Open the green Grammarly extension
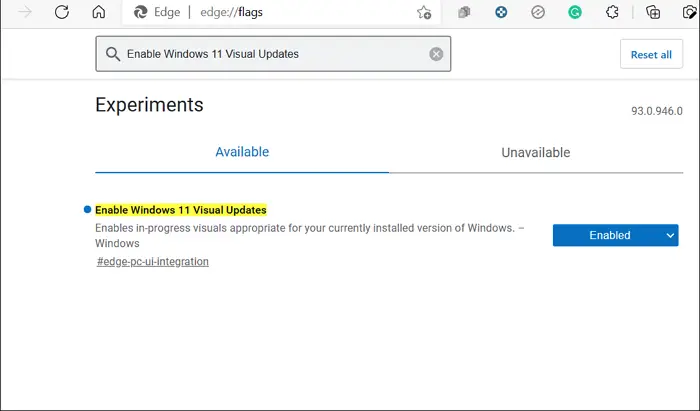This screenshot has width=700, height=411. click(x=575, y=12)
